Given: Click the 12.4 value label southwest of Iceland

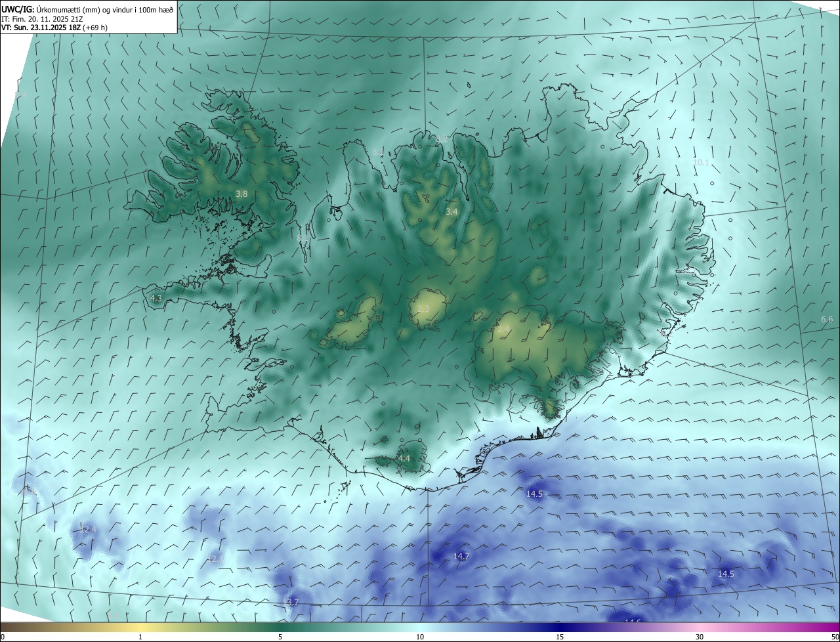Looking at the screenshot, I should point(88,529).
